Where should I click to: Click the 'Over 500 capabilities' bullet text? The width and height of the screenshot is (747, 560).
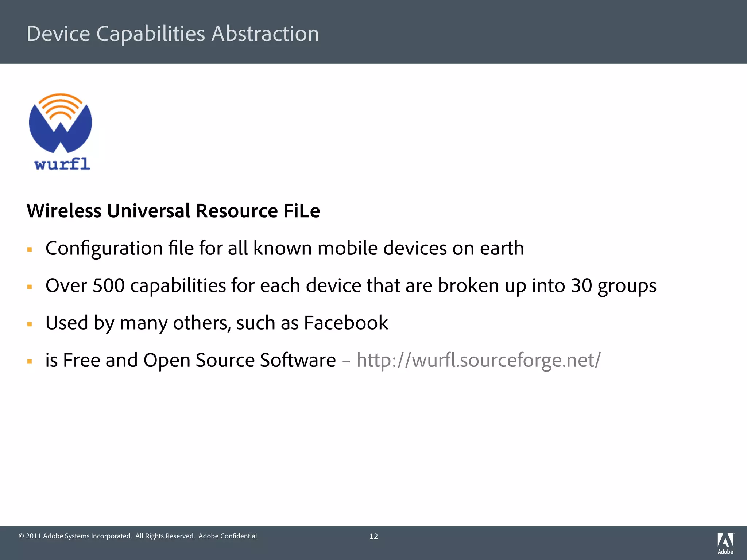click(351, 286)
